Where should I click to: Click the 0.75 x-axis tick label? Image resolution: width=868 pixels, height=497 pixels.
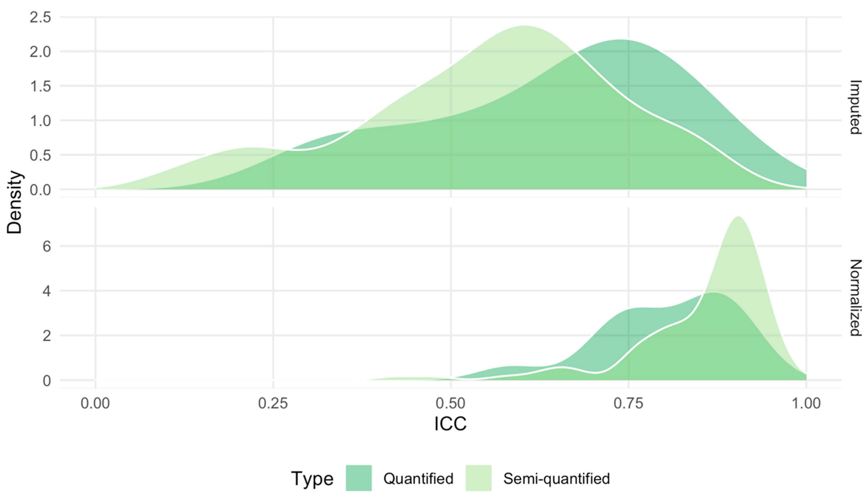click(x=628, y=403)
